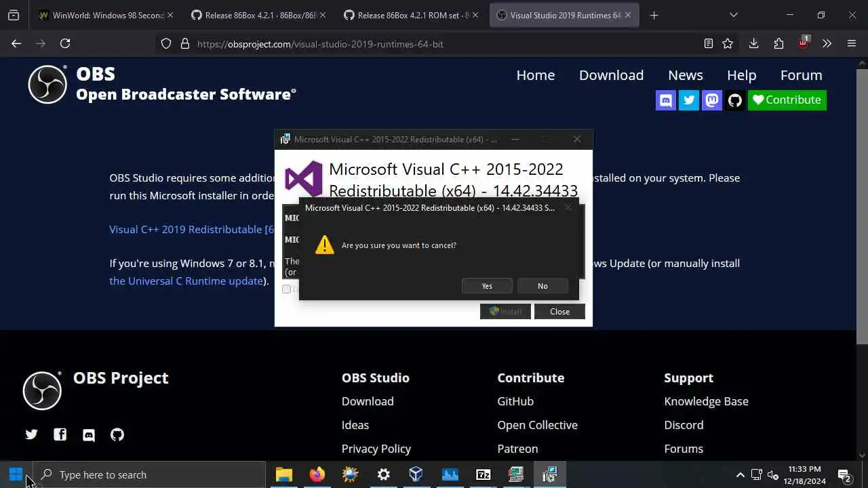Open the Discord icon in the OBS header
This screenshot has width=868, height=488.
pyautogui.click(x=666, y=100)
